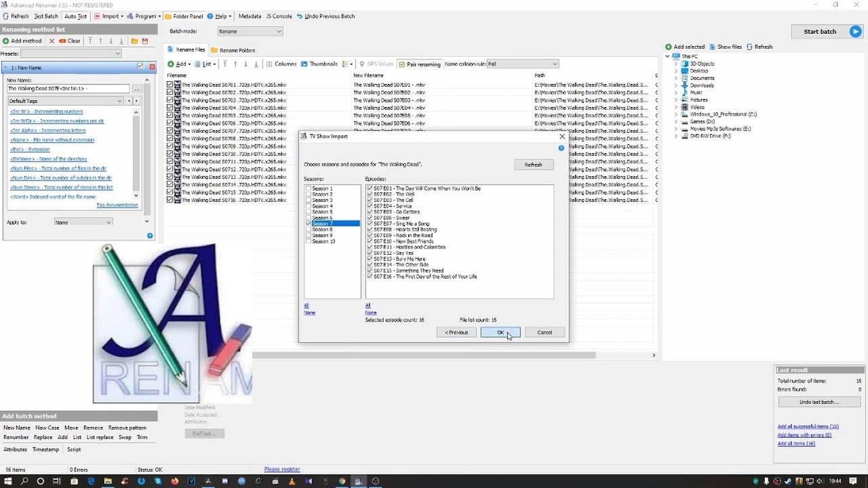
Task: Click the save presets floppy icon
Action: tap(145, 41)
